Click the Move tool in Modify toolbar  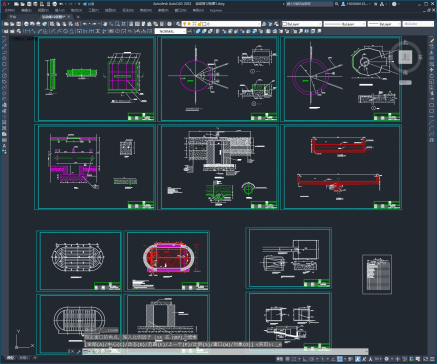coord(432,70)
